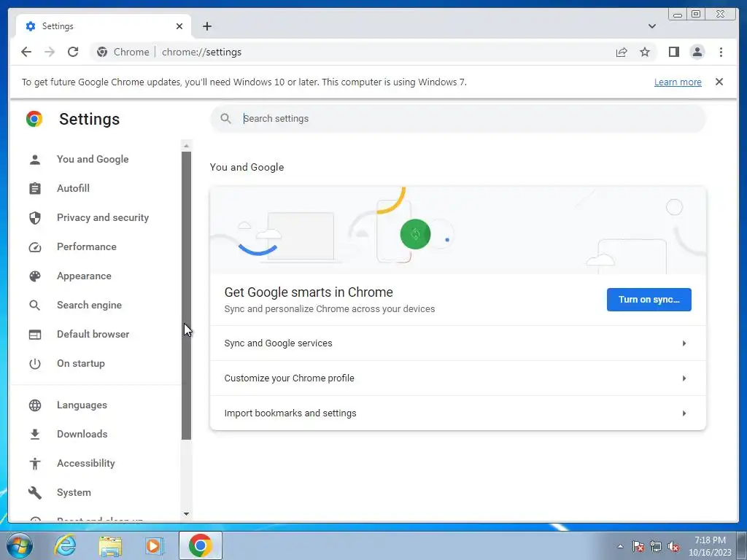Expand Customize your Chrome profile row
This screenshot has height=560, width=747.
click(457, 378)
